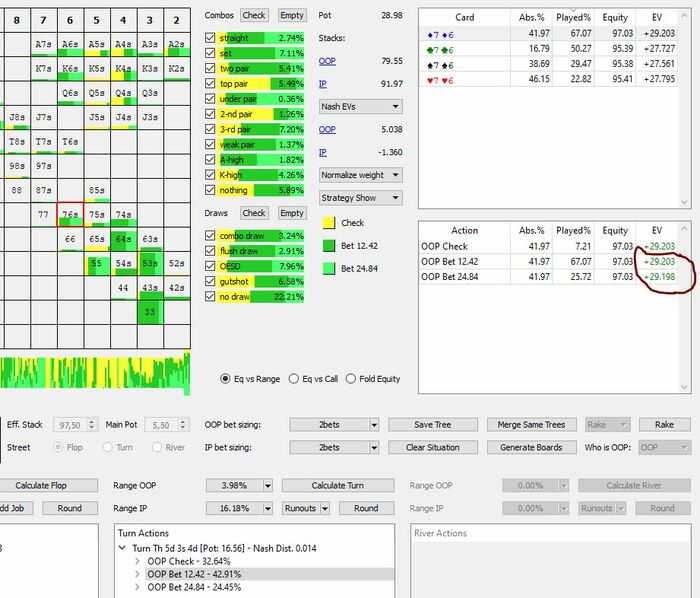The height and width of the screenshot is (598, 700).
Task: Toggle the set combo checkbox
Action: [210, 53]
